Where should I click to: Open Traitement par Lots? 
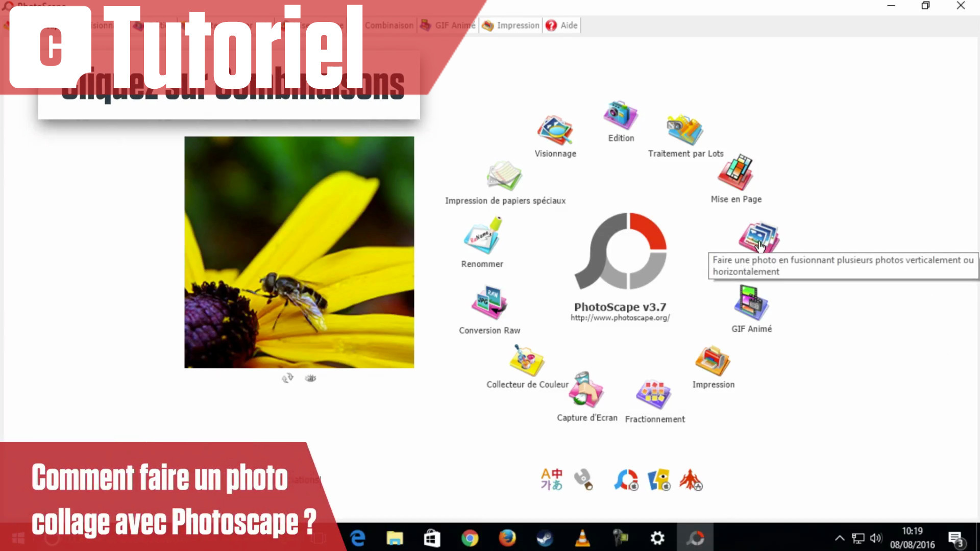tap(684, 130)
